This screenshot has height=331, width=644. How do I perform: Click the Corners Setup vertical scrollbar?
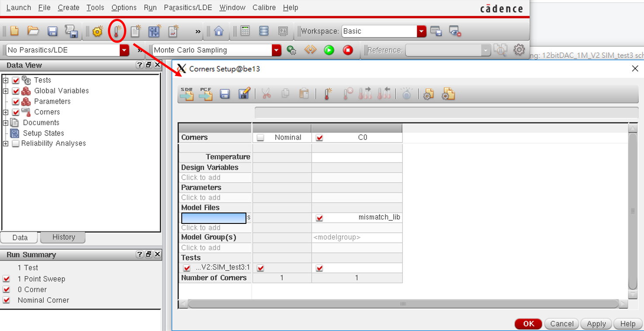pos(633,211)
